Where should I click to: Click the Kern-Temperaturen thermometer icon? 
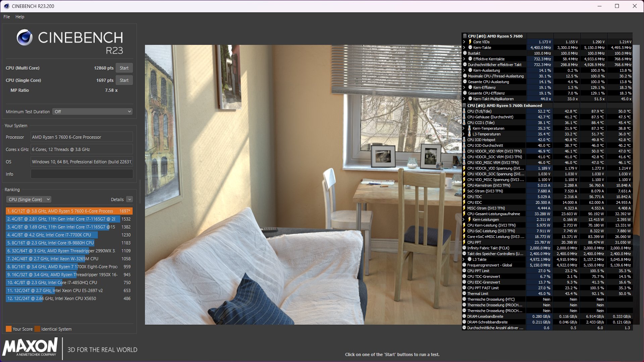[x=469, y=128]
